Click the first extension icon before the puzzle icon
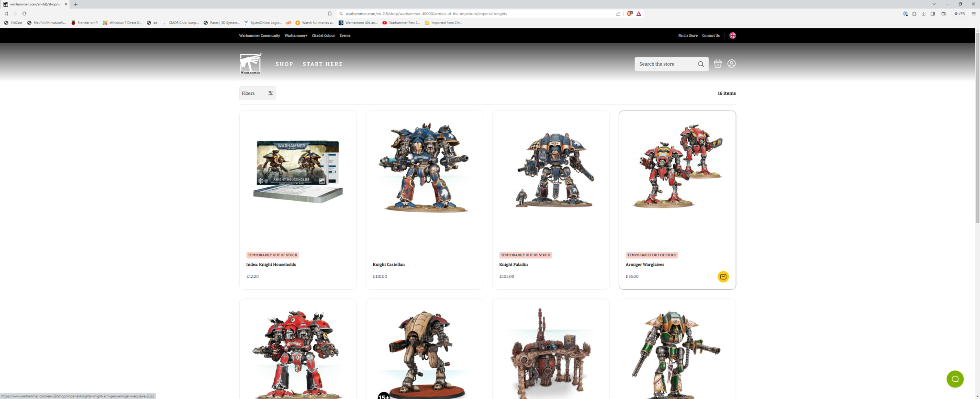 click(x=905, y=13)
